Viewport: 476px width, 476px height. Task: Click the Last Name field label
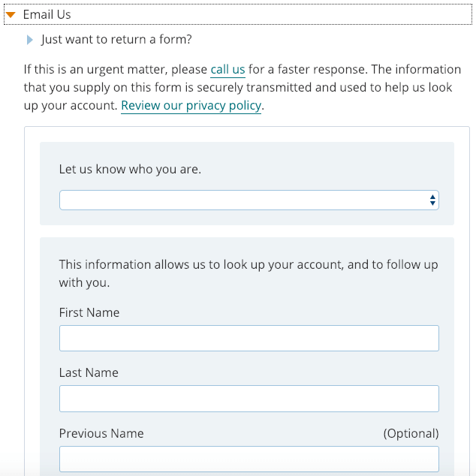[89, 373]
